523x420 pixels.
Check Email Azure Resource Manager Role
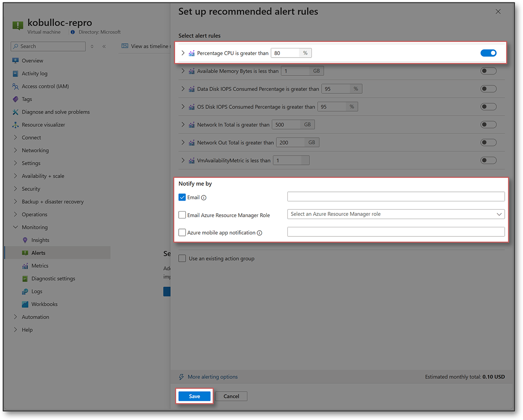coord(182,215)
